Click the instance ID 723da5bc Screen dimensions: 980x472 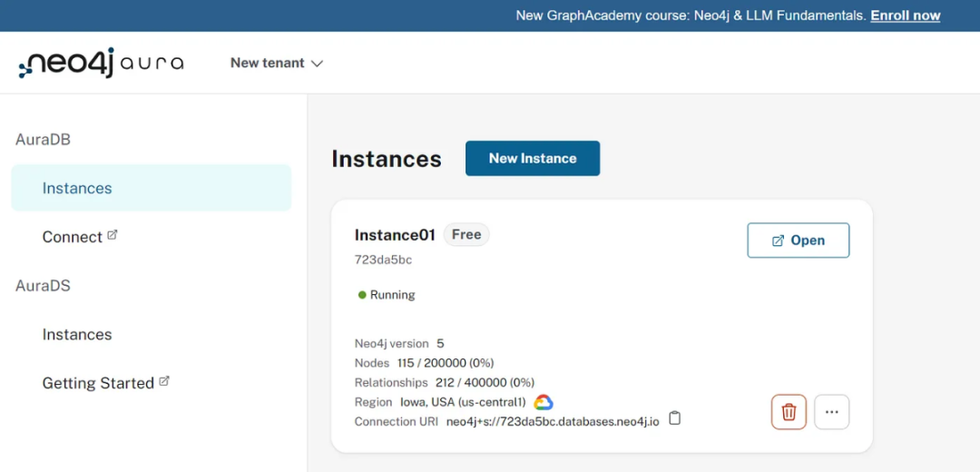pyautogui.click(x=383, y=261)
